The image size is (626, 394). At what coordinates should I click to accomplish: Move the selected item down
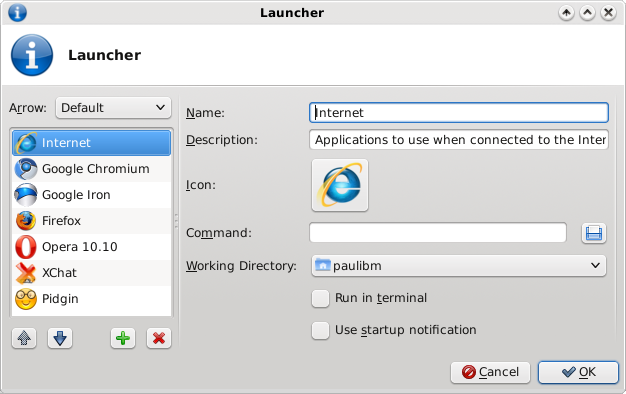coord(60,339)
